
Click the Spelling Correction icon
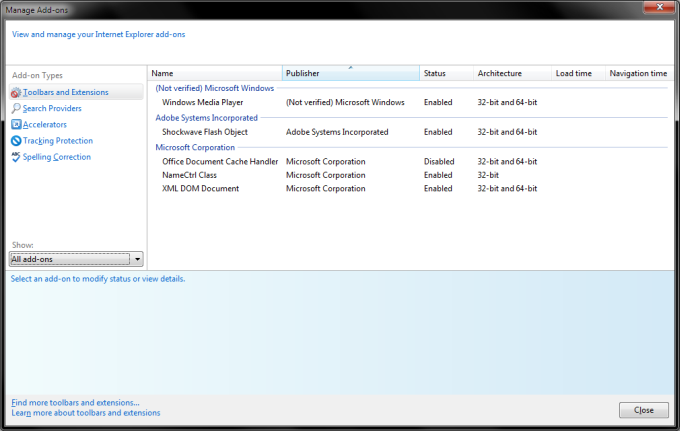[16, 157]
